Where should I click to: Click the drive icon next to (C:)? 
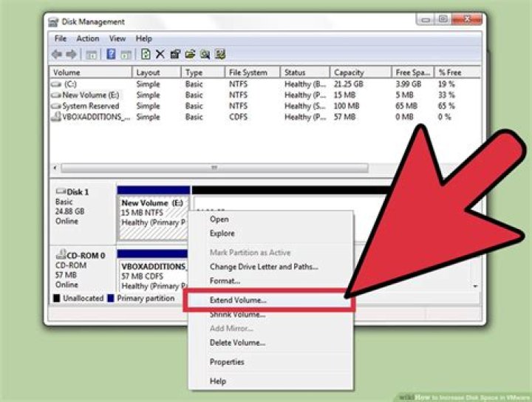tap(55, 84)
